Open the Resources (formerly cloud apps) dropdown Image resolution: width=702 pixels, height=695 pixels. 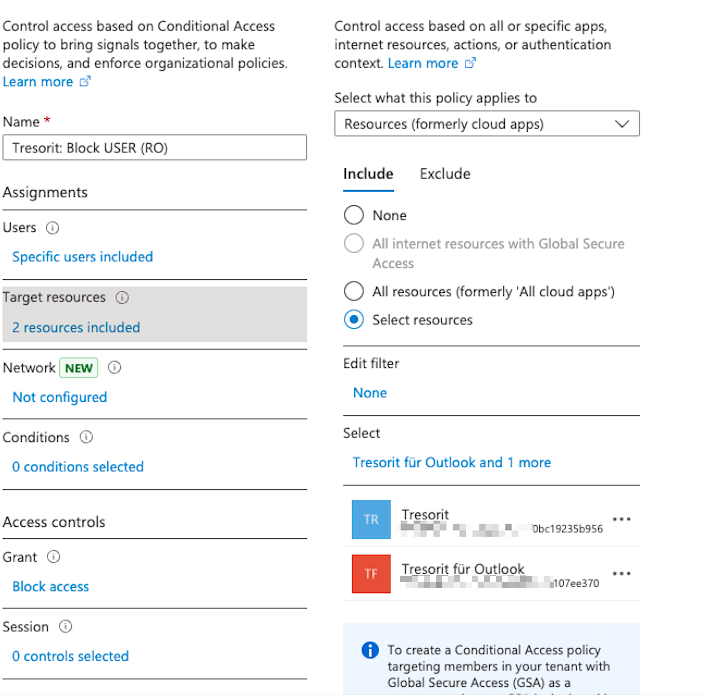pos(487,124)
